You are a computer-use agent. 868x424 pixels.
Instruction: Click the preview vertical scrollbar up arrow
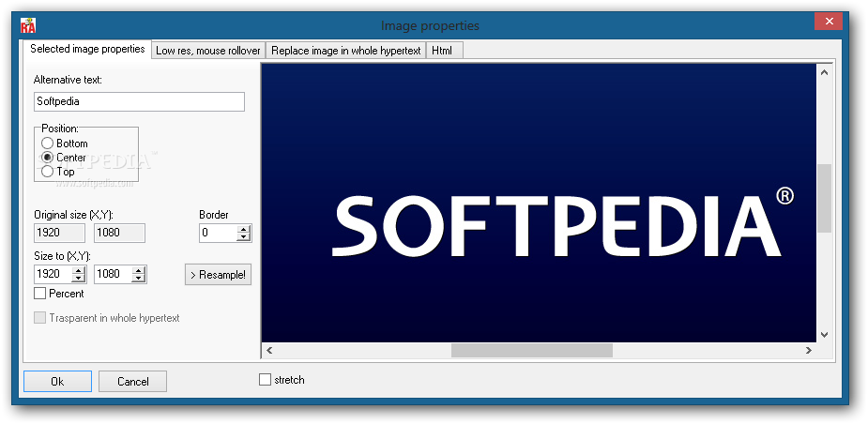tap(824, 72)
